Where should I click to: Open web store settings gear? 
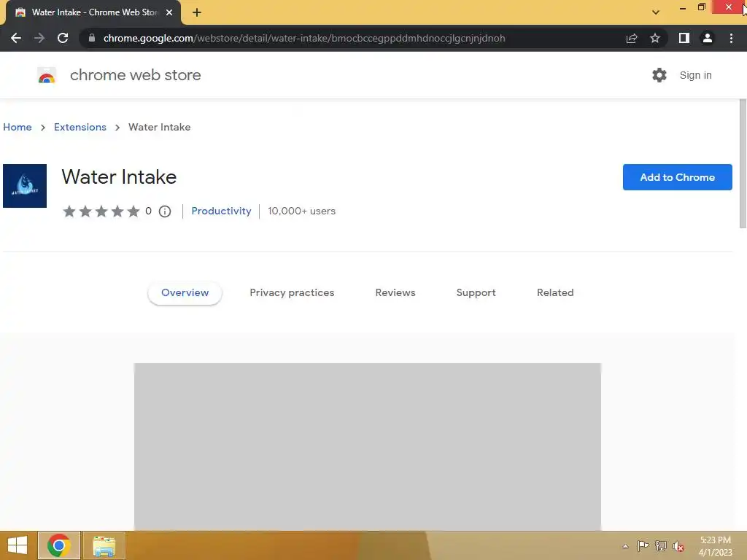click(659, 75)
